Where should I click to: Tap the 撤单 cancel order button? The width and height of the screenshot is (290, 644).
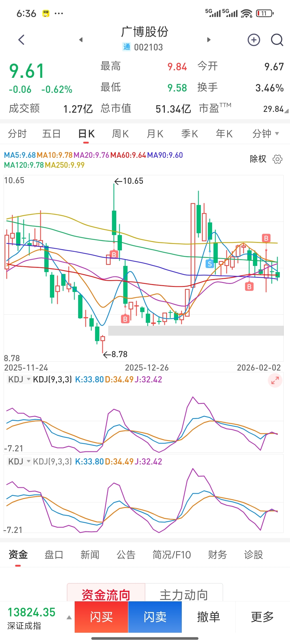pos(209,617)
